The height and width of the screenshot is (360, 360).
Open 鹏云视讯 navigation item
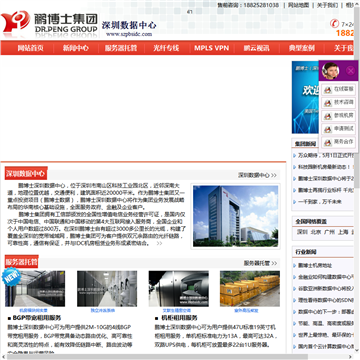coord(256,48)
